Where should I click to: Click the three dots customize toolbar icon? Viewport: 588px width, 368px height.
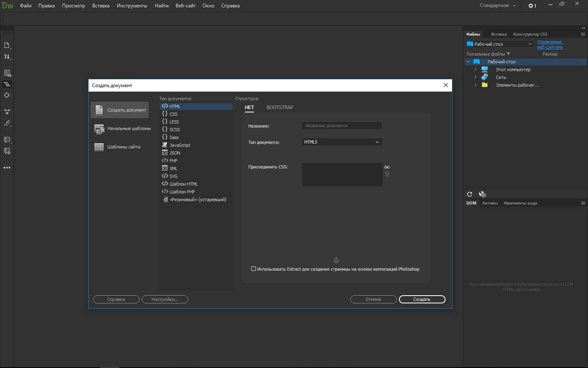click(x=7, y=168)
